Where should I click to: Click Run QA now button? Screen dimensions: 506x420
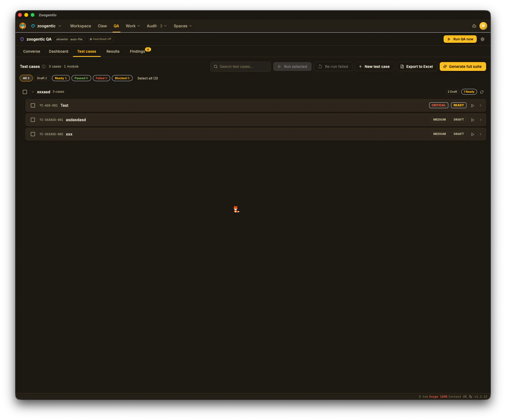tap(460, 39)
